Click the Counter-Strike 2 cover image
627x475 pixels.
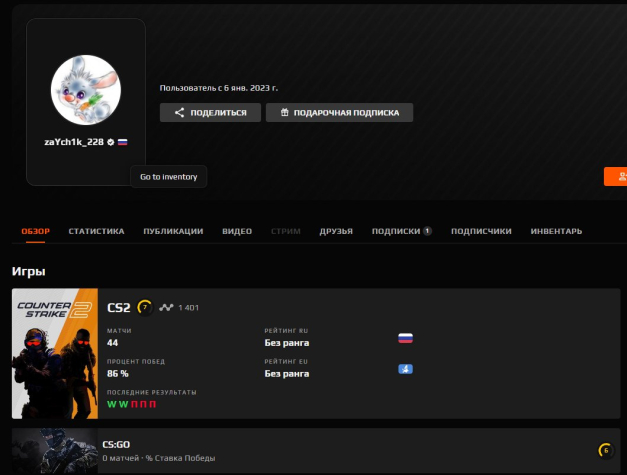click(x=55, y=353)
